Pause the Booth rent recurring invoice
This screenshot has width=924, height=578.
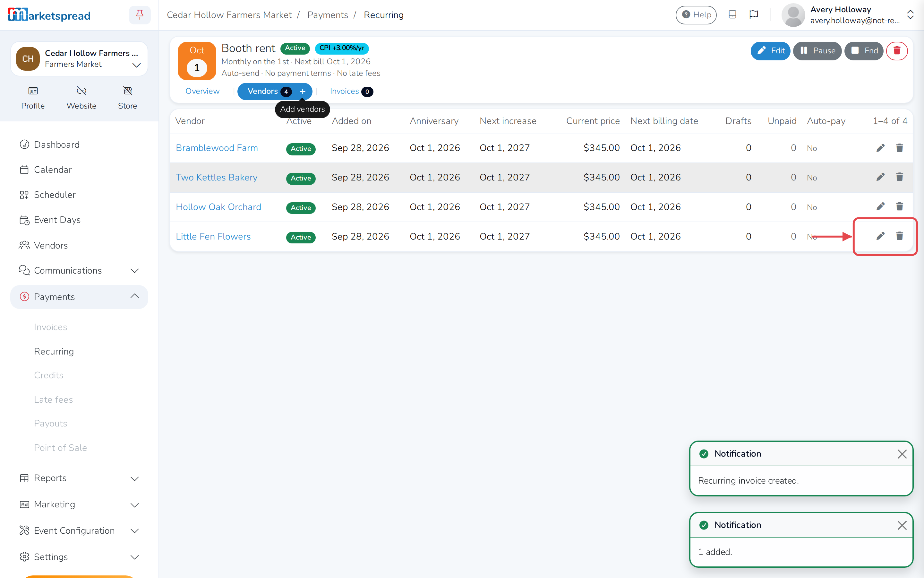817,51
